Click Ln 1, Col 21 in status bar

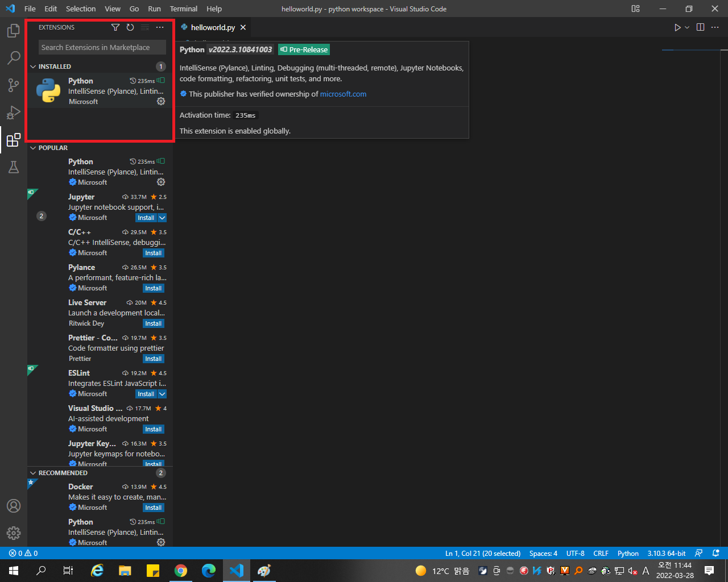click(x=483, y=553)
